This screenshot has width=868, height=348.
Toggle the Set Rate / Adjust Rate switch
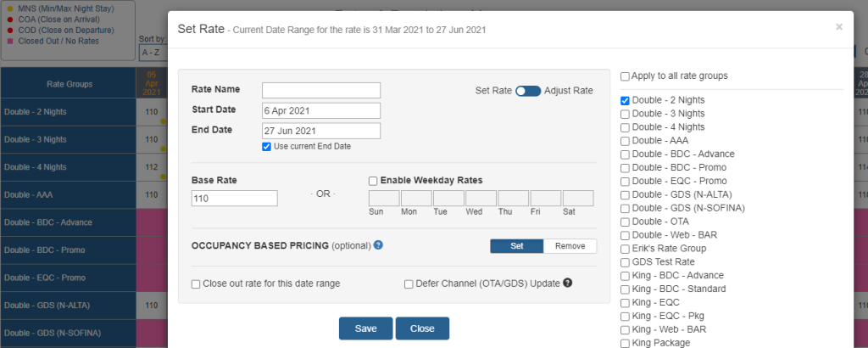527,91
